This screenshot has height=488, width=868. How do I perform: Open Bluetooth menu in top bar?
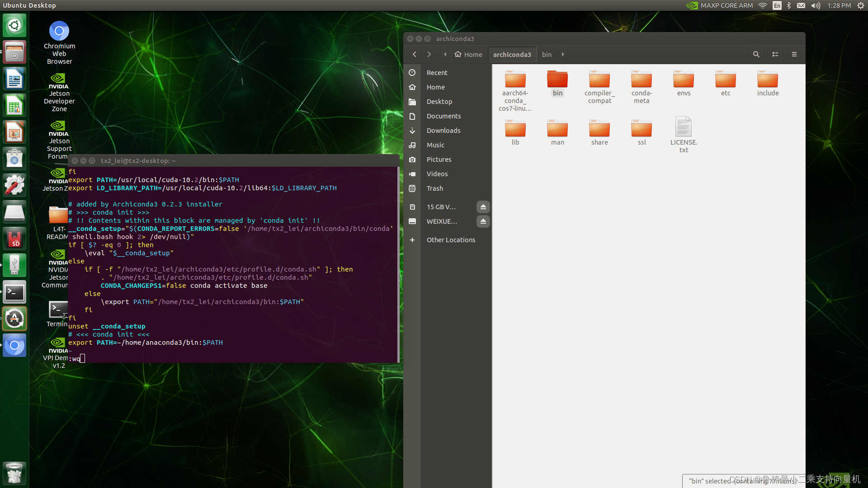(789, 5)
